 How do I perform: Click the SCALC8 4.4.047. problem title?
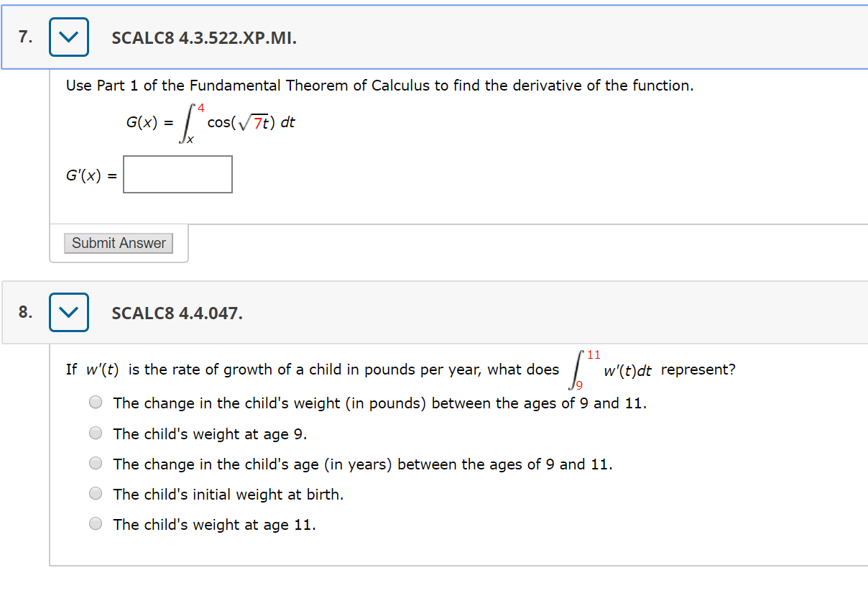tap(176, 313)
